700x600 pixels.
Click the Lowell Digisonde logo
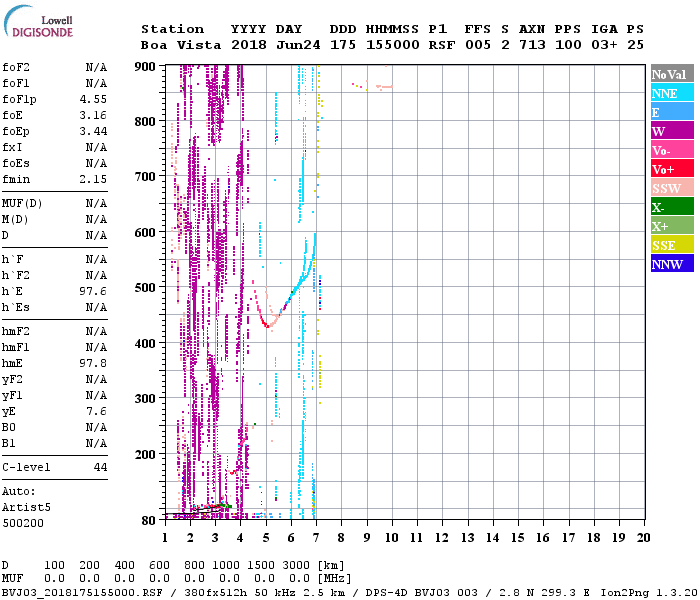[38, 21]
